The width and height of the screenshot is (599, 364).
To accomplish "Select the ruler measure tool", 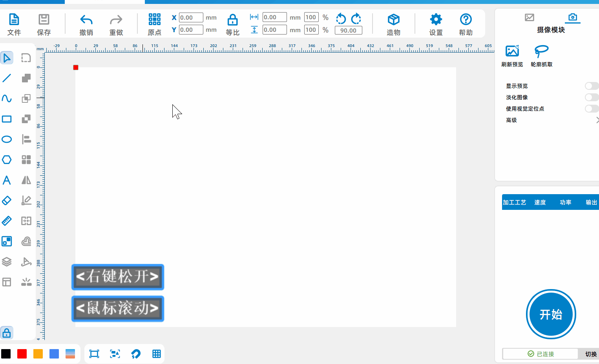I will click(x=7, y=221).
